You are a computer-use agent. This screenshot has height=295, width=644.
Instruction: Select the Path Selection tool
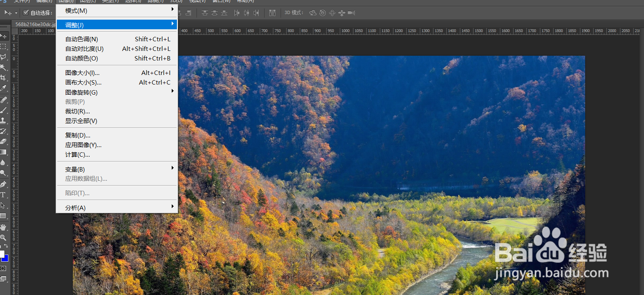click(x=3, y=205)
